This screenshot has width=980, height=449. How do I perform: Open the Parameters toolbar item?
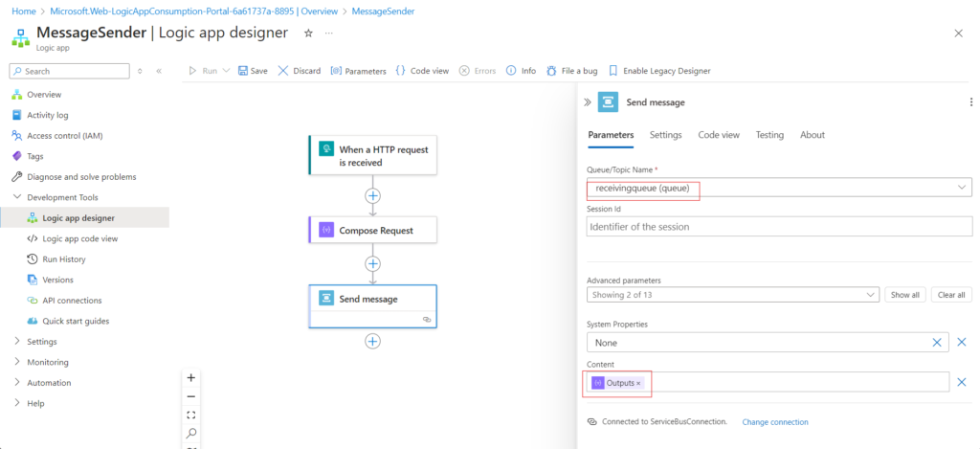tap(359, 71)
